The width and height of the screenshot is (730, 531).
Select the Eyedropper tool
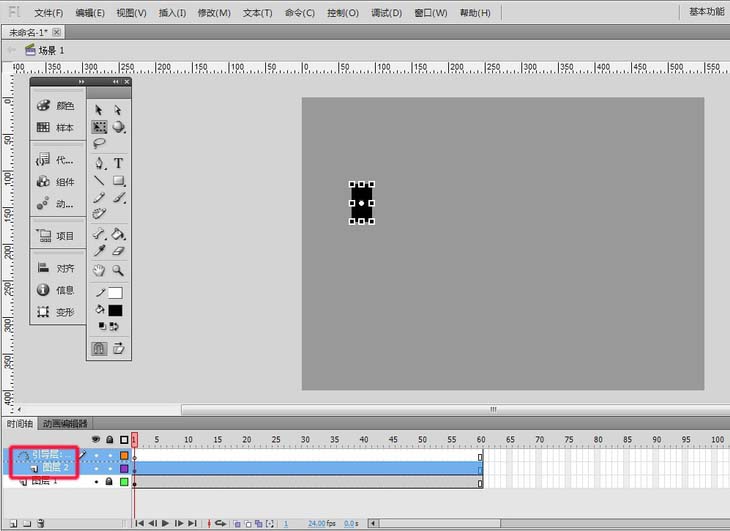(x=99, y=251)
